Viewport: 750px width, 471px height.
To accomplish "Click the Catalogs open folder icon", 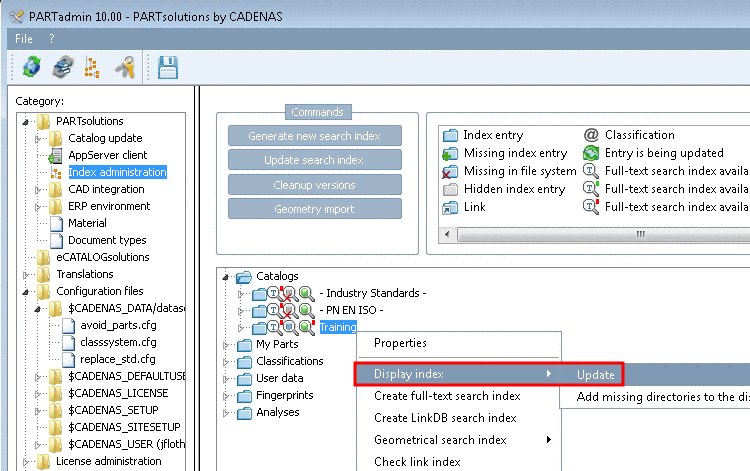I will click(x=244, y=276).
